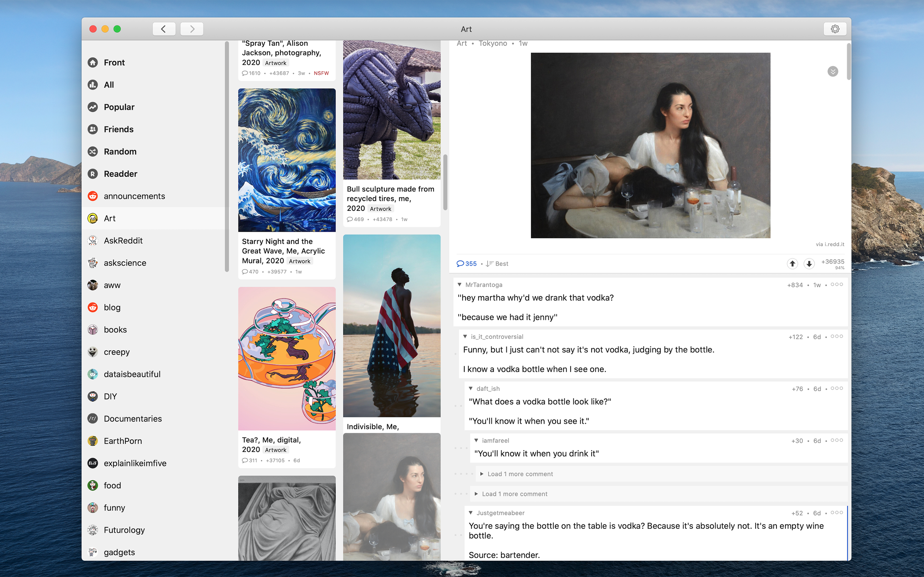Click the Tokyono author link
924x577 pixels.
(492, 44)
